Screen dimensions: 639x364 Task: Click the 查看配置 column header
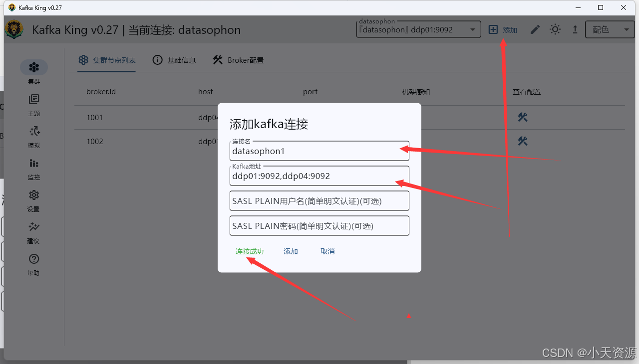[x=527, y=92]
